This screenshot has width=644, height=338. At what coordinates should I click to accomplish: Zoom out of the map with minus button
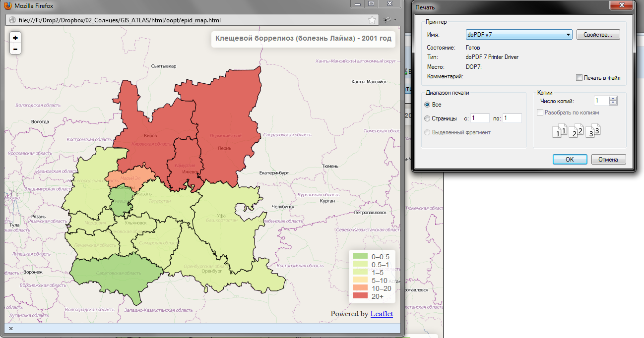(x=15, y=49)
